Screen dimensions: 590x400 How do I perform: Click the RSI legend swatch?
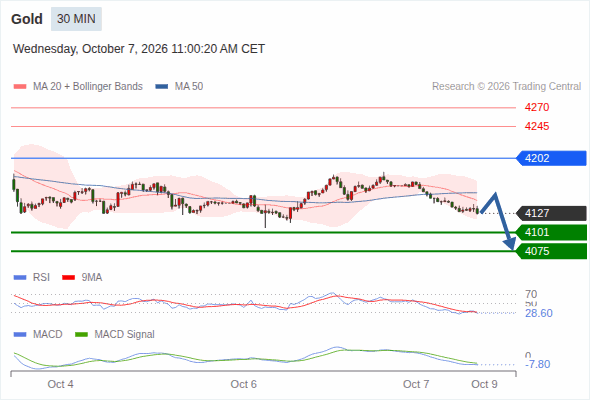[x=20, y=278]
